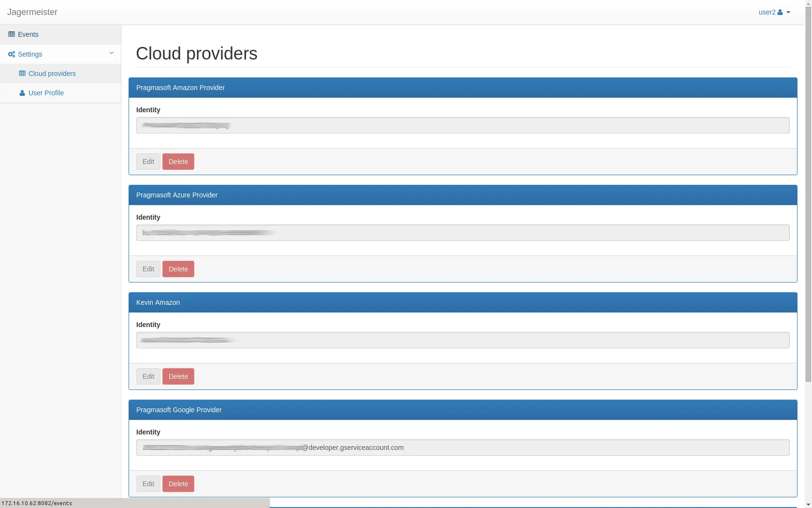
Task: Delete the Kevin Amazon provider
Action: pyautogui.click(x=178, y=376)
